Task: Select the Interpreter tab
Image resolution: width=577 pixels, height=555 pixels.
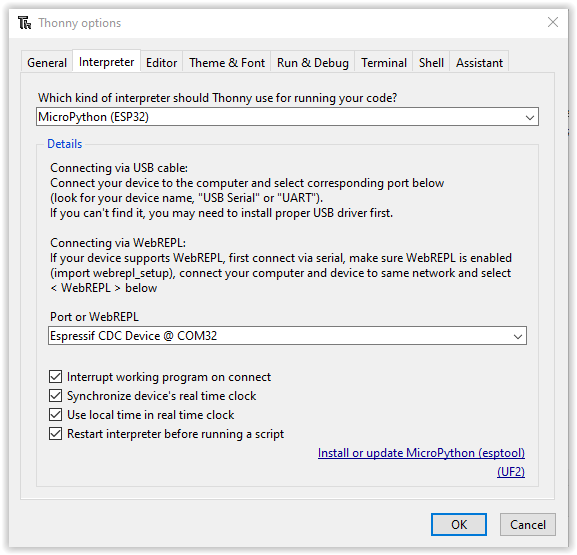Action: coord(106,62)
